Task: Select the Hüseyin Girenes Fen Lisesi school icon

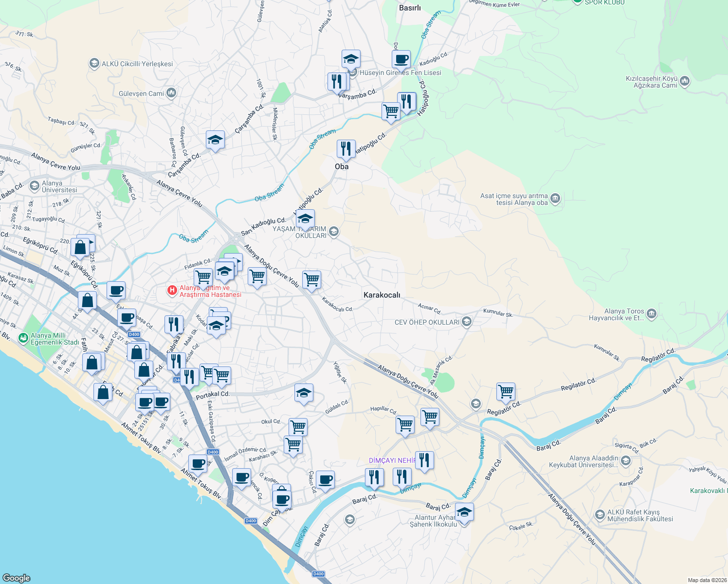Action: (351, 59)
